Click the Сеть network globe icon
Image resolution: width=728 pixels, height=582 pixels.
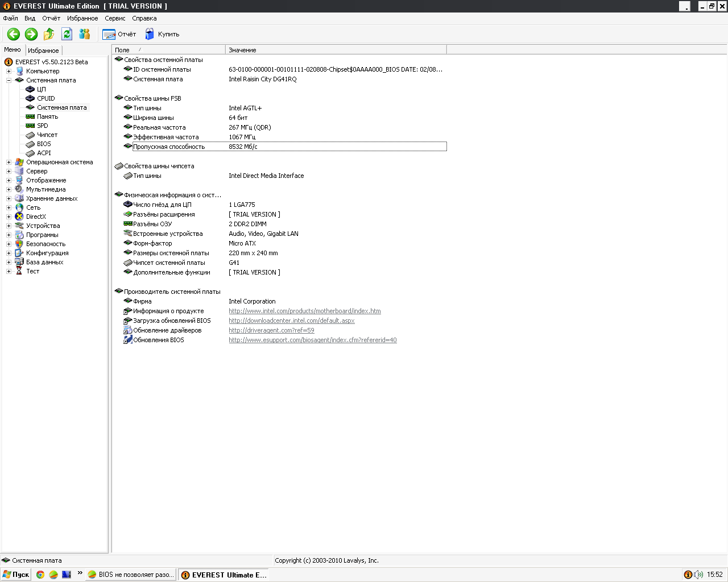click(x=19, y=207)
